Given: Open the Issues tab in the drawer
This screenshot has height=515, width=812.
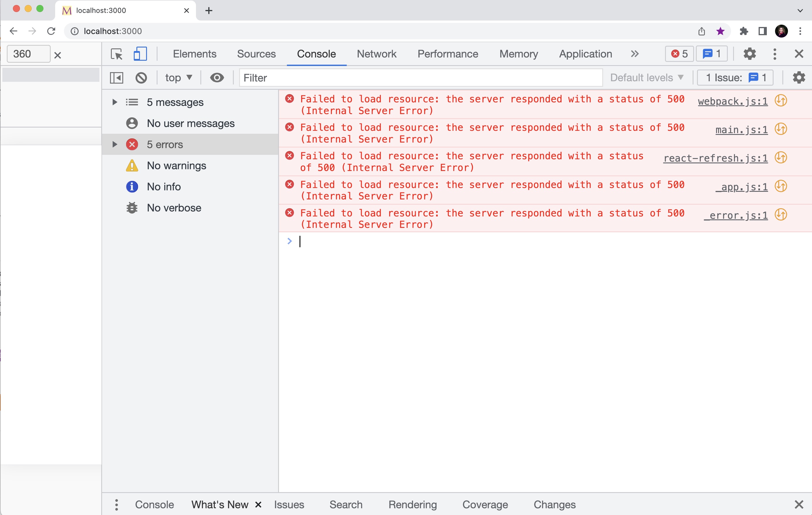Looking at the screenshot, I should click(x=289, y=504).
